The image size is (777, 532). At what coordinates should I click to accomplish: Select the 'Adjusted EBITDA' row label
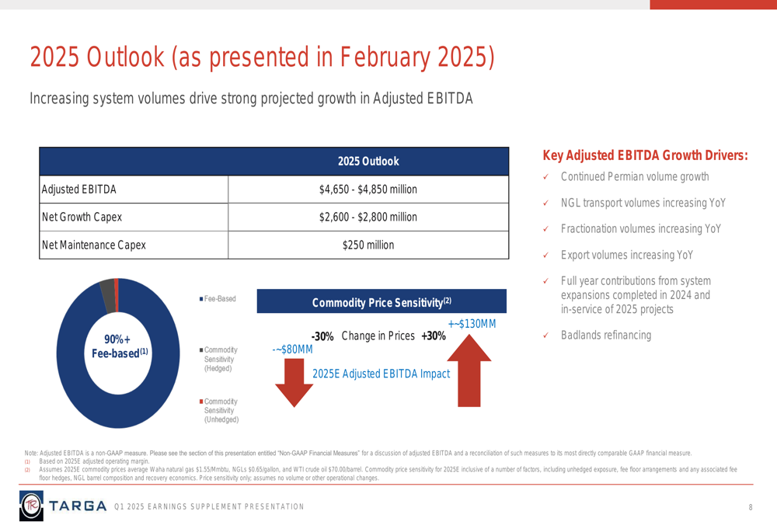click(78, 190)
